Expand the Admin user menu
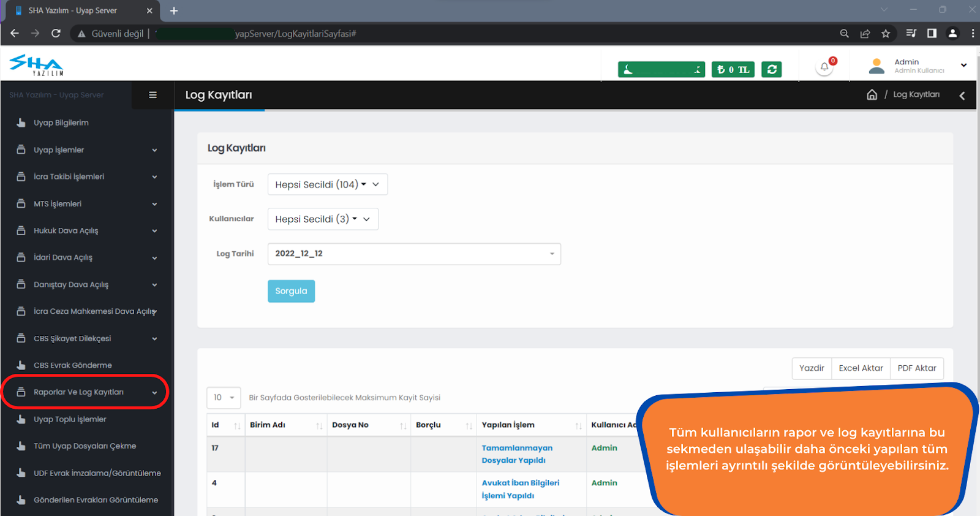Image resolution: width=980 pixels, height=516 pixels. coord(918,66)
